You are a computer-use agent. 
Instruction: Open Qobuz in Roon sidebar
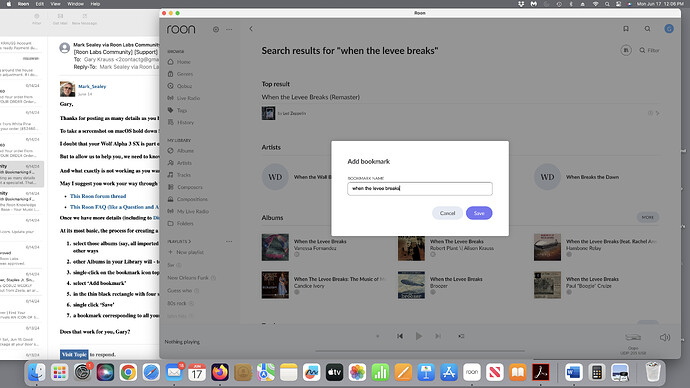click(x=180, y=86)
